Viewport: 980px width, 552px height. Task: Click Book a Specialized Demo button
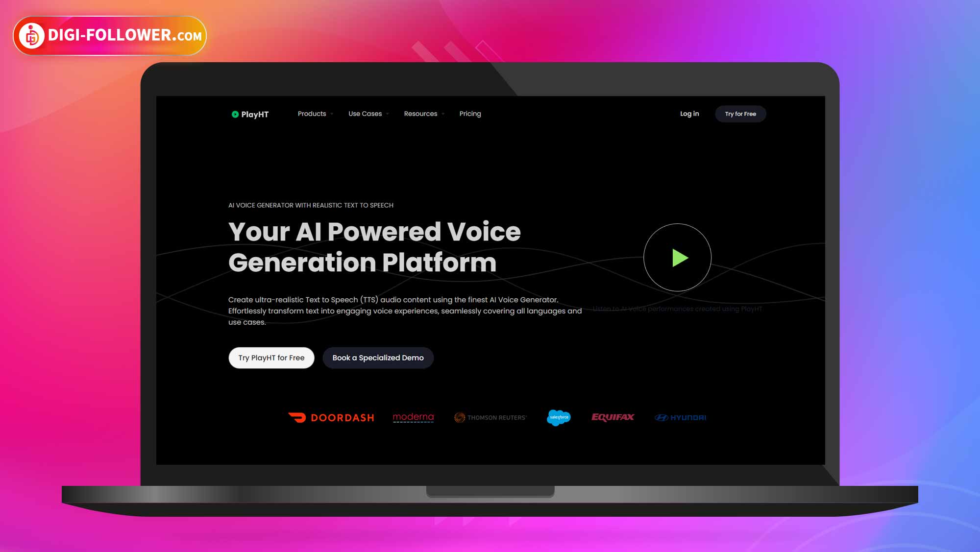tap(378, 358)
